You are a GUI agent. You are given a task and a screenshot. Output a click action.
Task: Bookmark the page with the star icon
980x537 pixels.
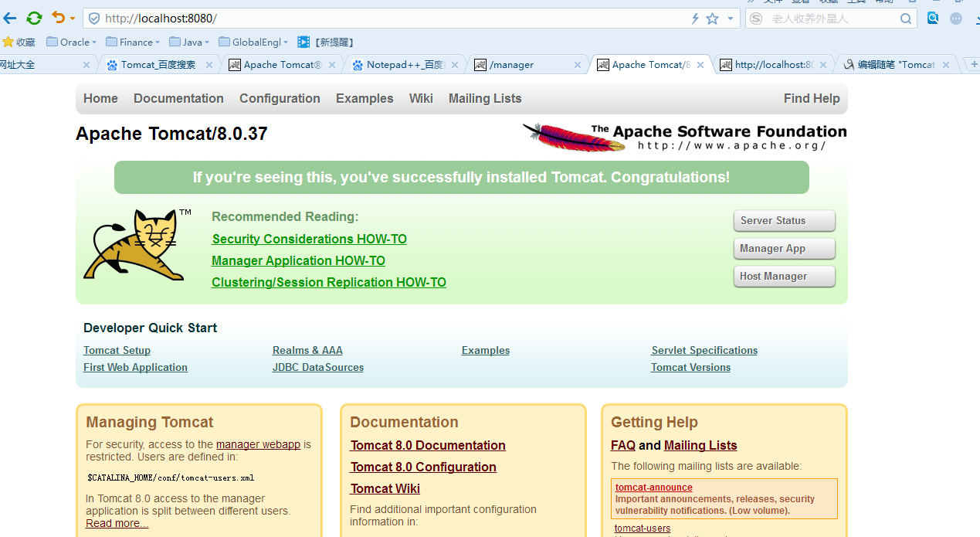pos(712,18)
